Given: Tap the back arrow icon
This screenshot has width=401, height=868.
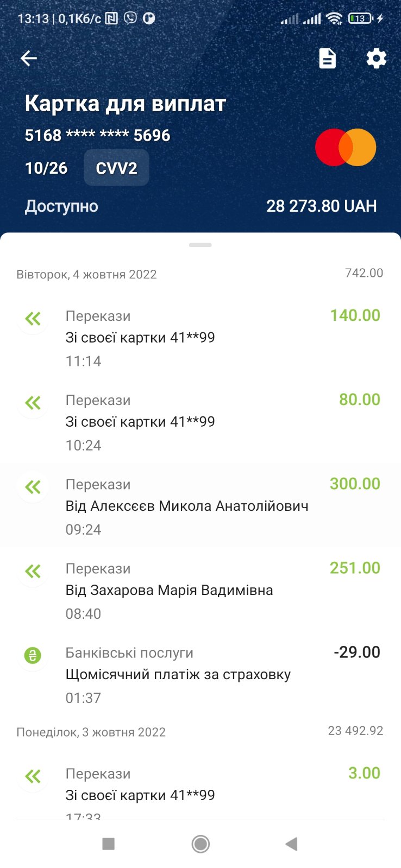Looking at the screenshot, I should 29,58.
